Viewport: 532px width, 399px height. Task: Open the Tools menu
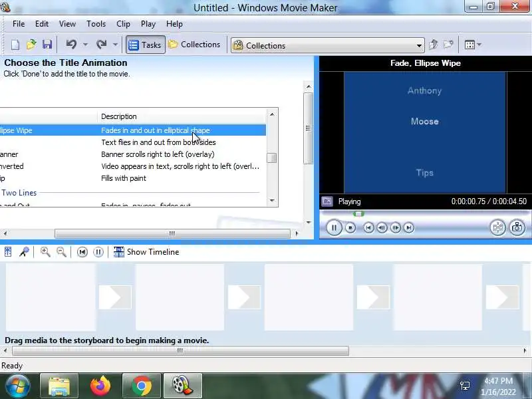(96, 24)
